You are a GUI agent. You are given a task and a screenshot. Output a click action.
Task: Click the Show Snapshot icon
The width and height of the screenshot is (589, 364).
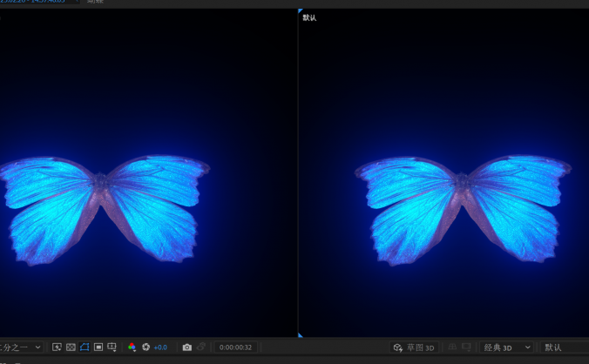[x=201, y=347]
